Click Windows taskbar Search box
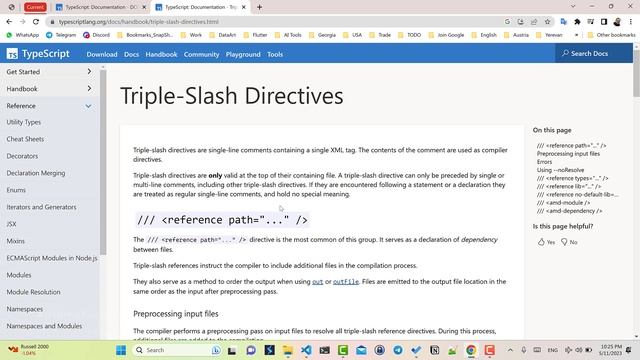640x360 pixels. pyautogui.click(x=178, y=350)
